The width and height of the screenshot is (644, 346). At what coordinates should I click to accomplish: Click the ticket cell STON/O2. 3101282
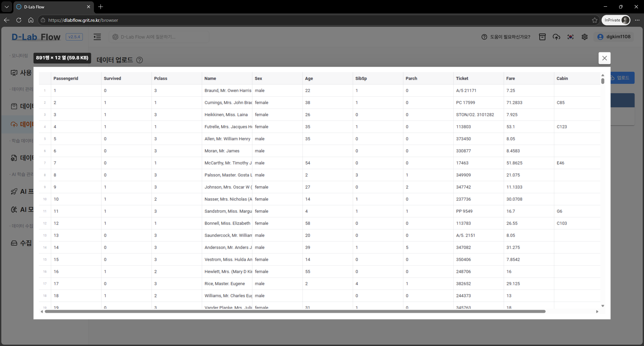(478, 115)
